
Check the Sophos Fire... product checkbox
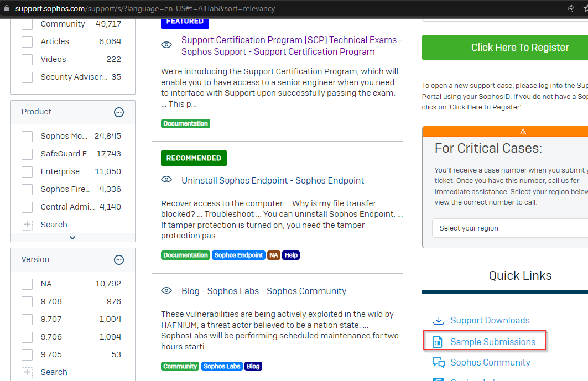pyautogui.click(x=27, y=189)
